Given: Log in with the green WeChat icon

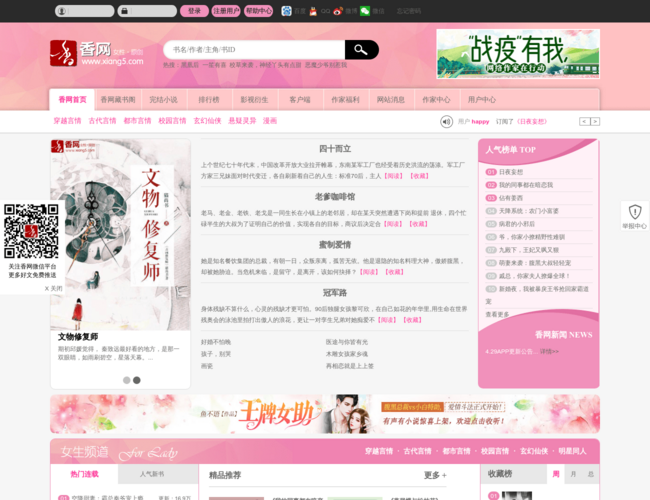Looking at the screenshot, I should coord(365,11).
